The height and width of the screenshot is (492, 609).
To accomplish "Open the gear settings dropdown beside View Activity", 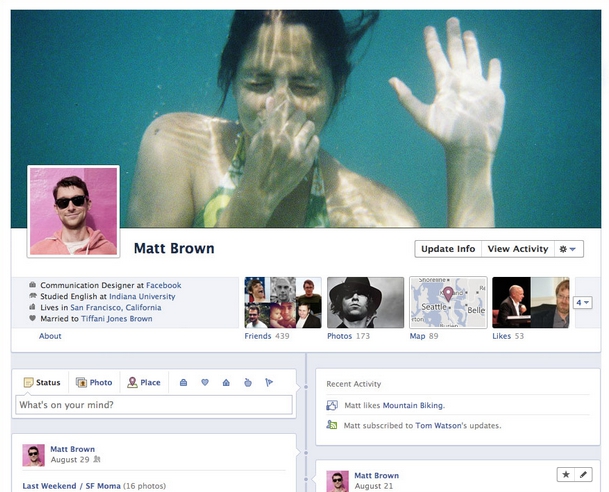I will 568,249.
